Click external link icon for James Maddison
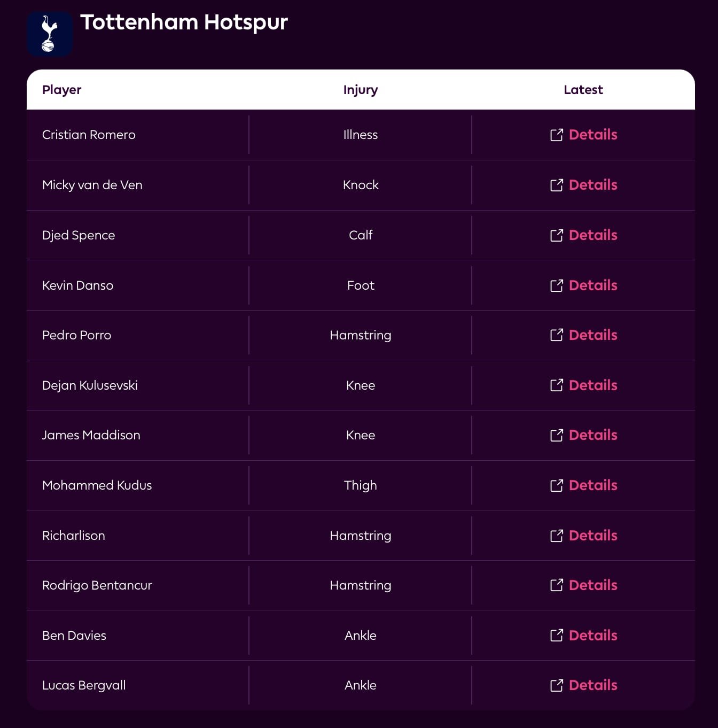This screenshot has height=728, width=718. (556, 435)
